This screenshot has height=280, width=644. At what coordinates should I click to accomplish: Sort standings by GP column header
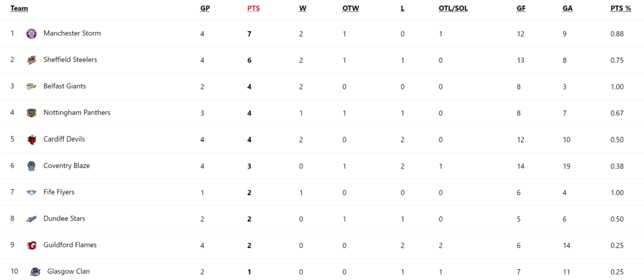[204, 8]
